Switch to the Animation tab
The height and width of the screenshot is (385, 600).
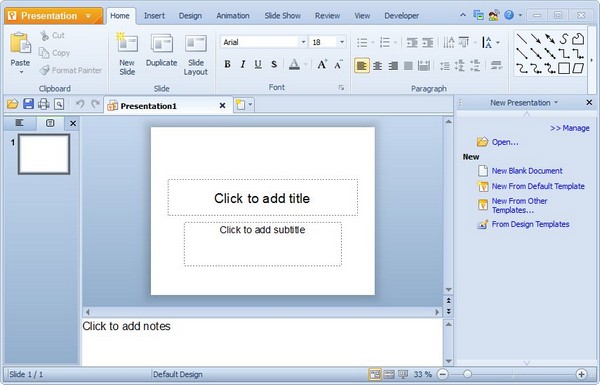pyautogui.click(x=233, y=16)
